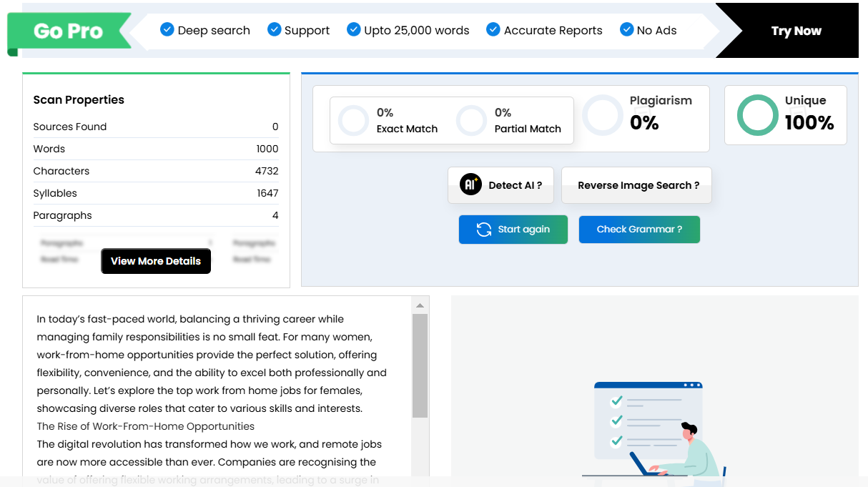Click the Partial Match progress circle
The image size is (868, 487).
pos(471,120)
